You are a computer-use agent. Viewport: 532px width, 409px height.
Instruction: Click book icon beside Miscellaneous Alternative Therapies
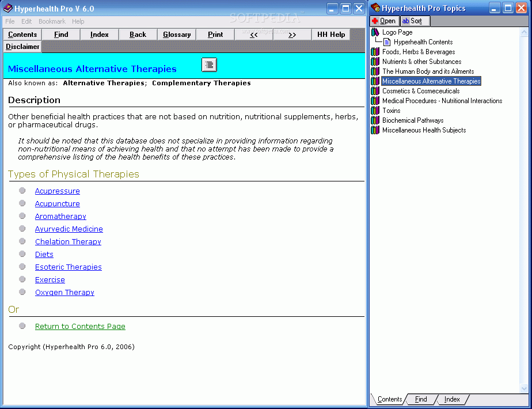[x=375, y=81]
